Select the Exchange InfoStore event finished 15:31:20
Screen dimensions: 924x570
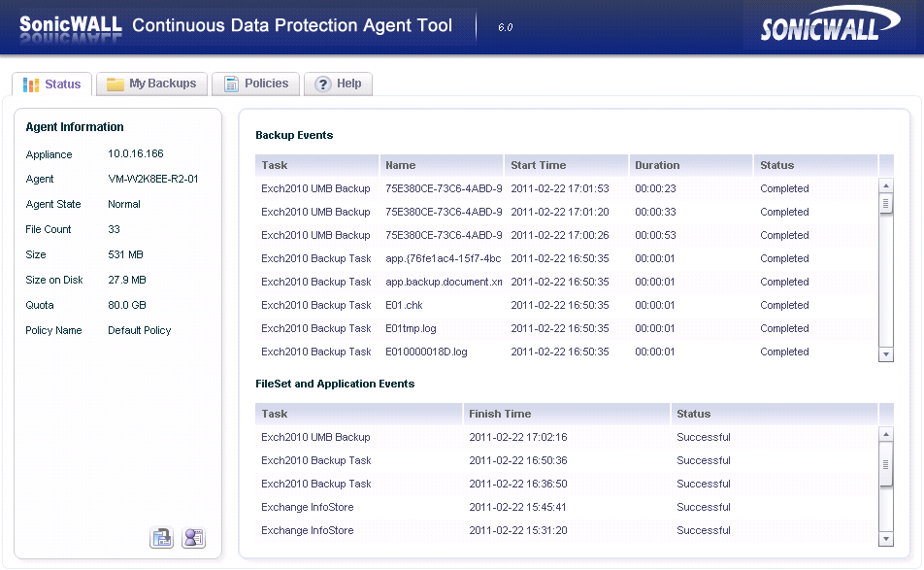(566, 530)
